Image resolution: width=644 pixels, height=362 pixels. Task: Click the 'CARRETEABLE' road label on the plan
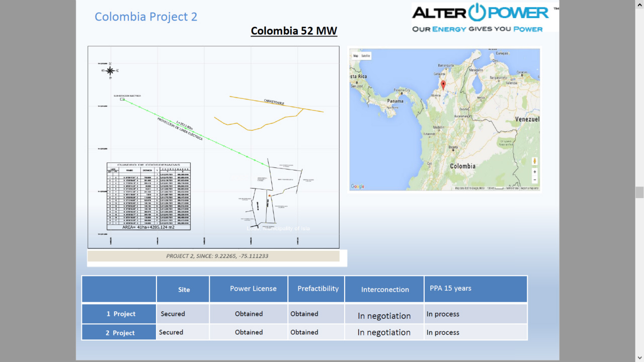click(274, 102)
